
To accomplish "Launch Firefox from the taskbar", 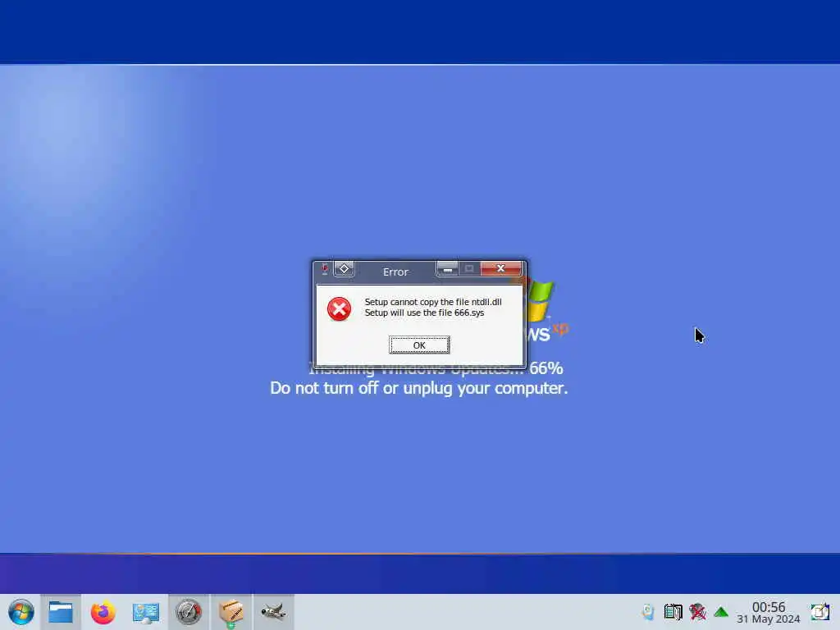I will [x=103, y=612].
